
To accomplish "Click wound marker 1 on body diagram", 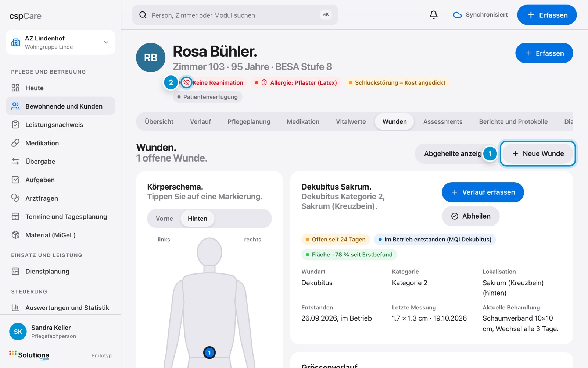I will (209, 353).
